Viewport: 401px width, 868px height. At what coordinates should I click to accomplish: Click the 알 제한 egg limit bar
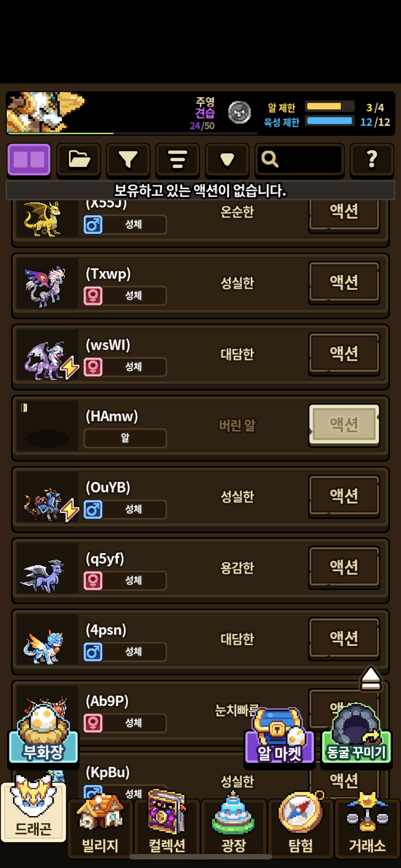330,106
